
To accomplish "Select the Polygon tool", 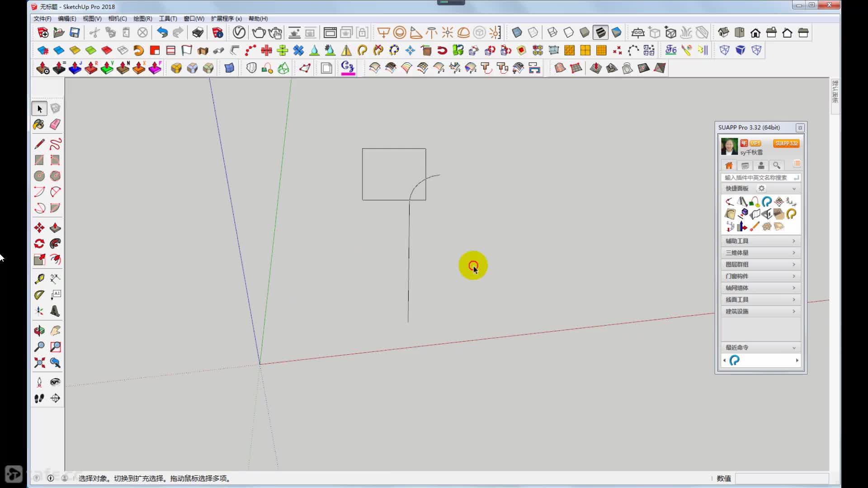I will tap(55, 176).
